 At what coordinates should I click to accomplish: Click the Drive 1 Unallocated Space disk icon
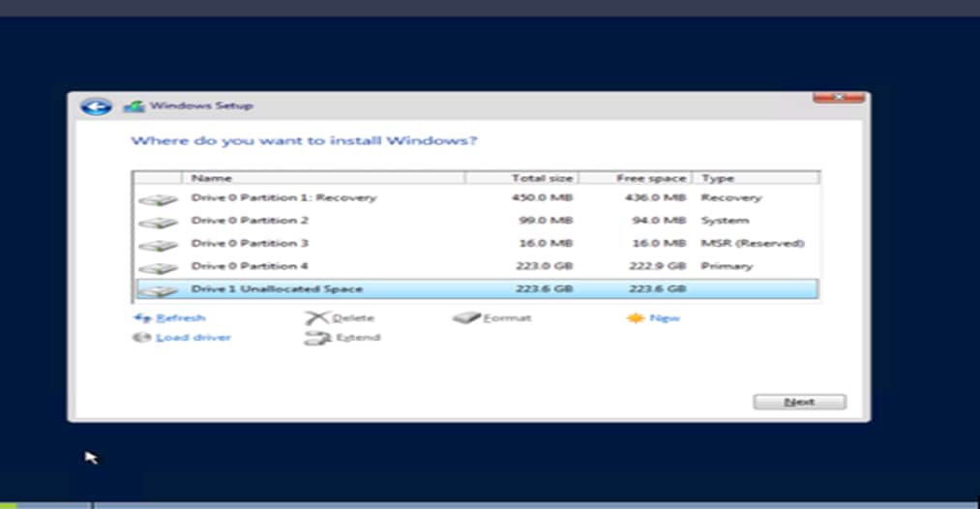[x=158, y=290]
